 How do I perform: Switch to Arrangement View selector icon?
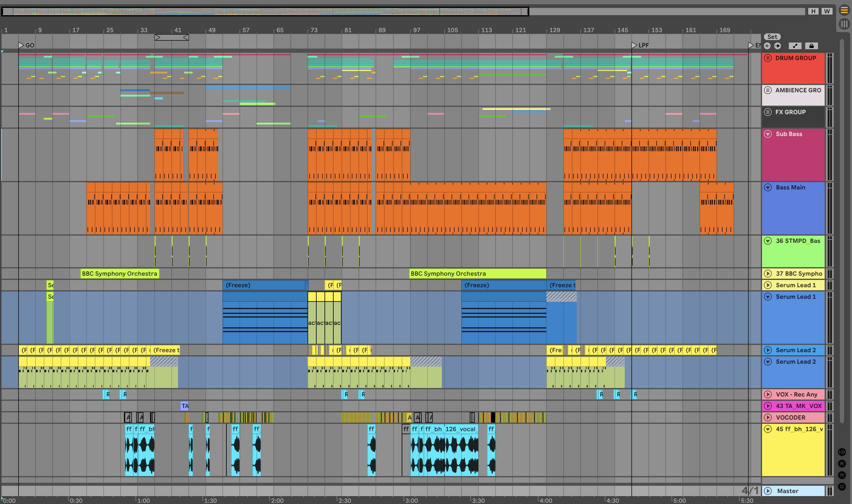(844, 10)
